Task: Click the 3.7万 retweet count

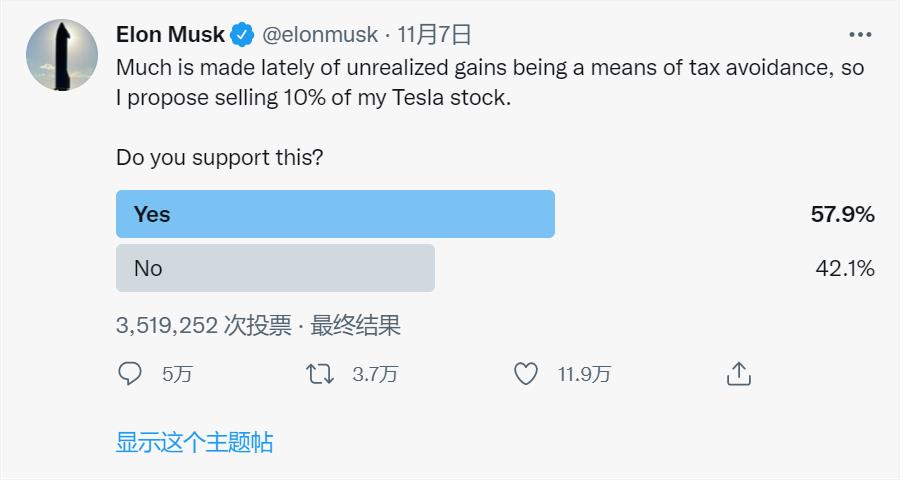Action: coord(375,374)
